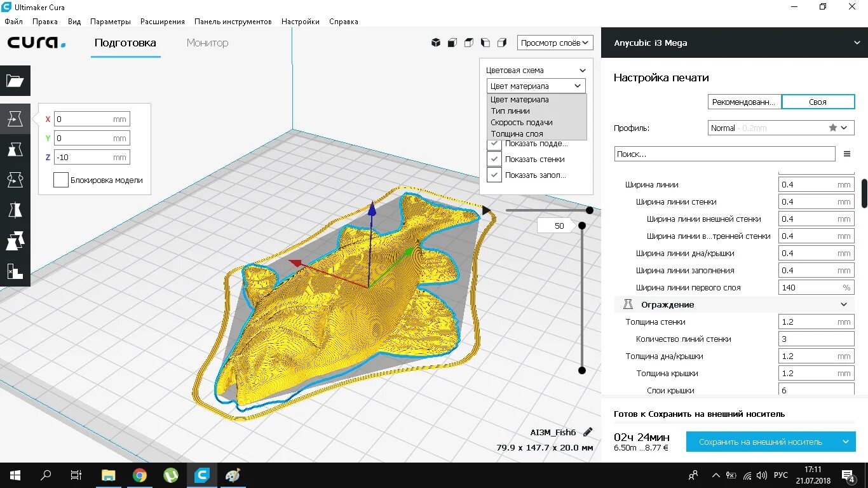The image size is (868, 488).
Task: Open the Справка menu
Action: [x=344, y=21]
